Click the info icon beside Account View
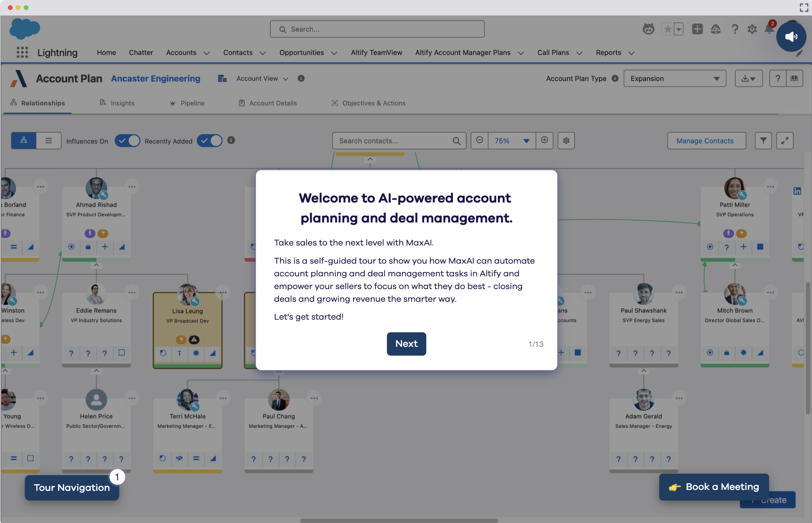The width and height of the screenshot is (812, 523). tap(301, 79)
